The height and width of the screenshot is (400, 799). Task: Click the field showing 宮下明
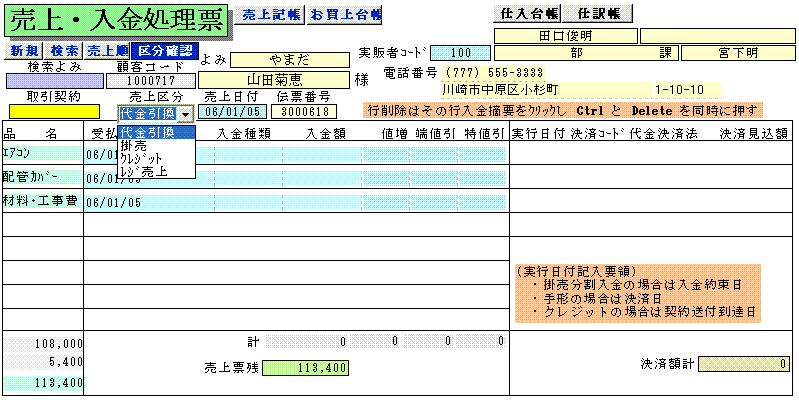tap(738, 52)
